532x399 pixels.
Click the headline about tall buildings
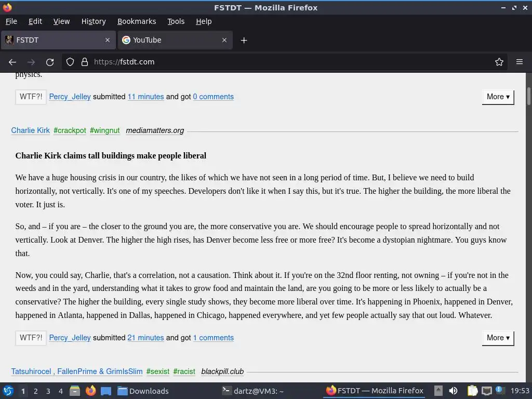tap(111, 156)
